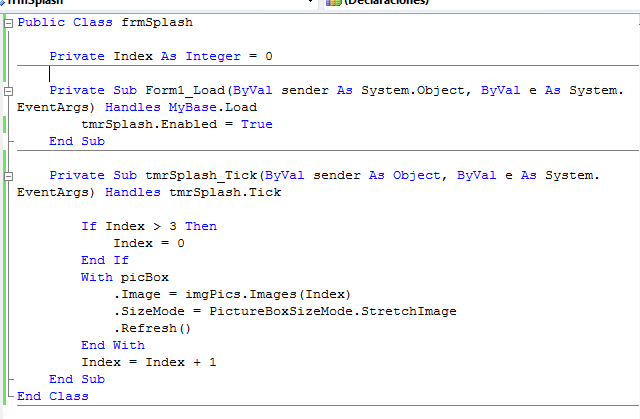The height and width of the screenshot is (419, 640).
Task: Click the line 'Private Index As Integer = 0'
Action: [161, 56]
